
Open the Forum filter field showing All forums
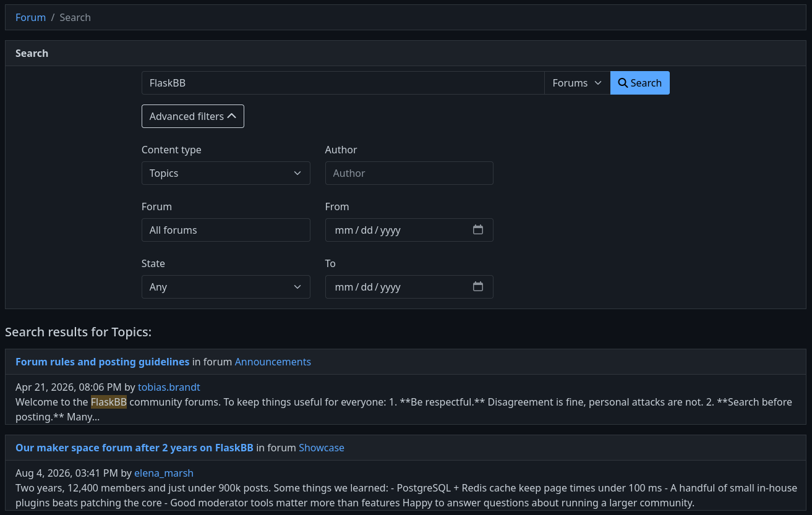coord(226,230)
